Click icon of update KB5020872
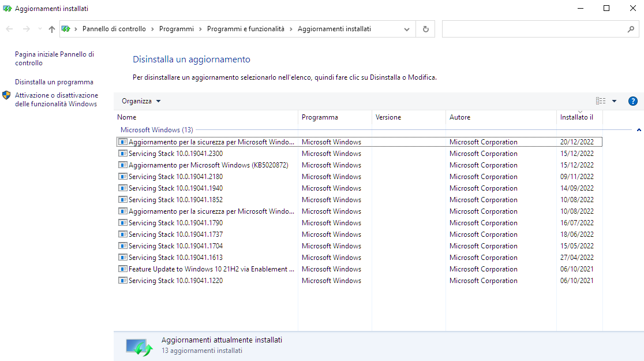Image resolution: width=644 pixels, height=361 pixels. coord(122,165)
